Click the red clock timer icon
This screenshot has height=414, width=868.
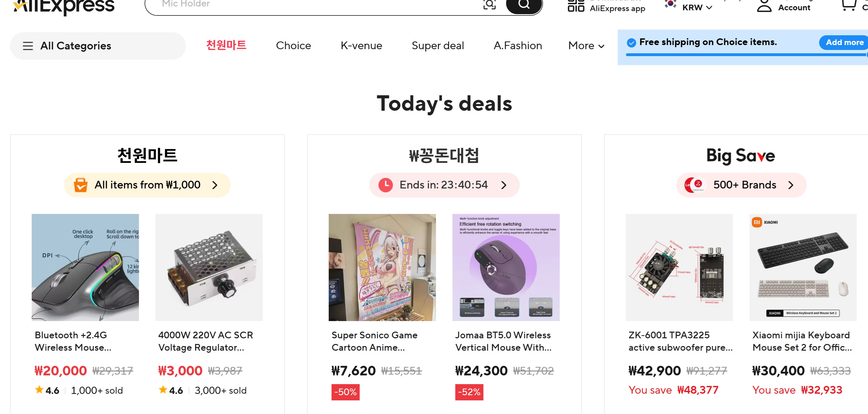[385, 185]
